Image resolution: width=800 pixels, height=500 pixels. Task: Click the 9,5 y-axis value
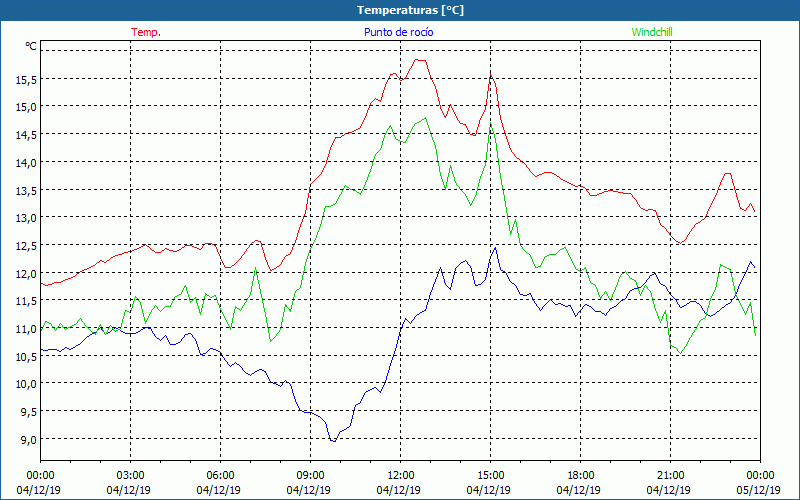pos(27,411)
